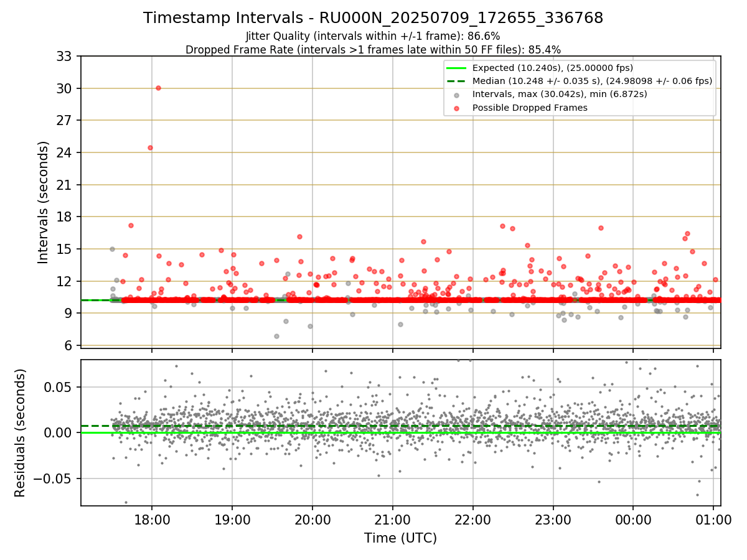The image size is (747, 560).
Task: Click the x-axis tick label '23:00'
Action: pos(553,519)
